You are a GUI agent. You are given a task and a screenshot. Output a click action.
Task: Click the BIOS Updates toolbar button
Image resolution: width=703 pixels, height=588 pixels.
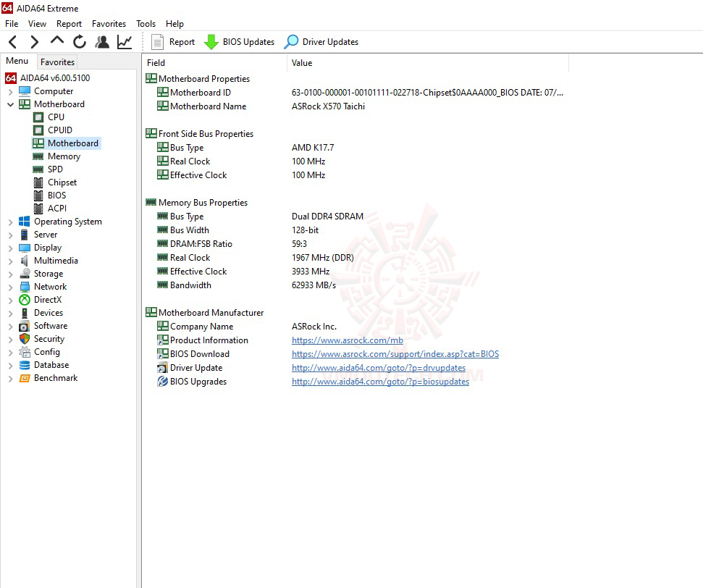coord(239,42)
